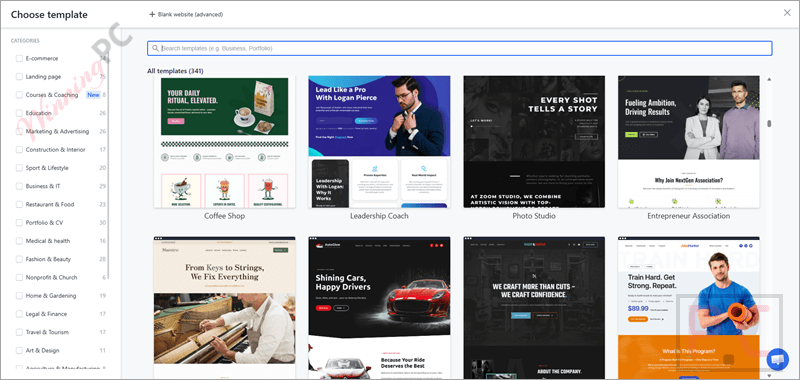Image resolution: width=800 pixels, height=380 pixels.
Task: Tick Marketing & Advertising checkbox
Action: pyautogui.click(x=19, y=132)
